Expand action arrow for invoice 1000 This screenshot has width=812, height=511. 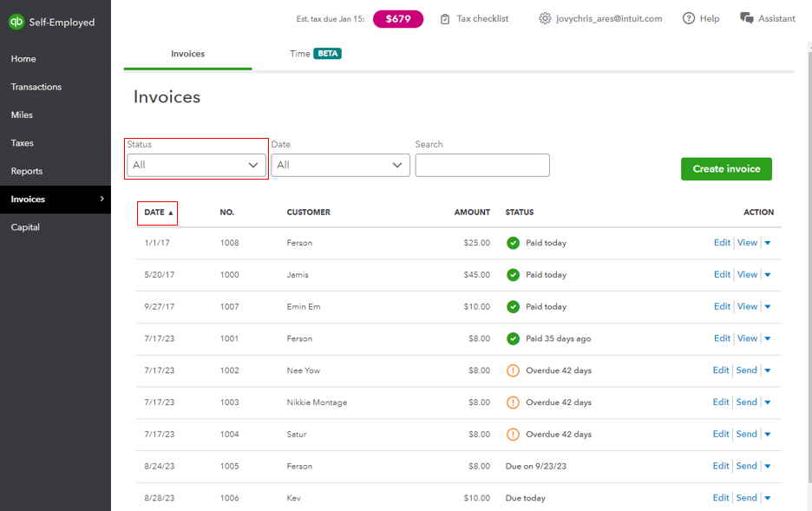pos(768,275)
